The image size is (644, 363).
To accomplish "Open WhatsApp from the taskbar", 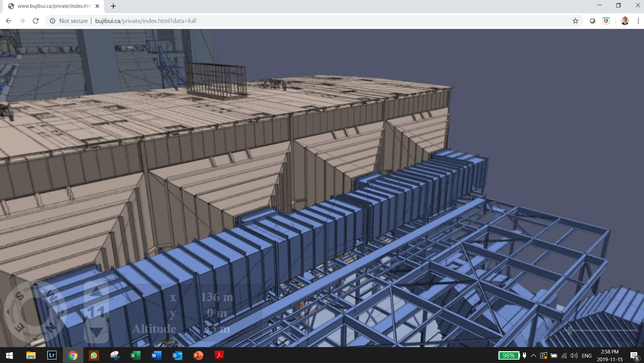I will point(94,355).
